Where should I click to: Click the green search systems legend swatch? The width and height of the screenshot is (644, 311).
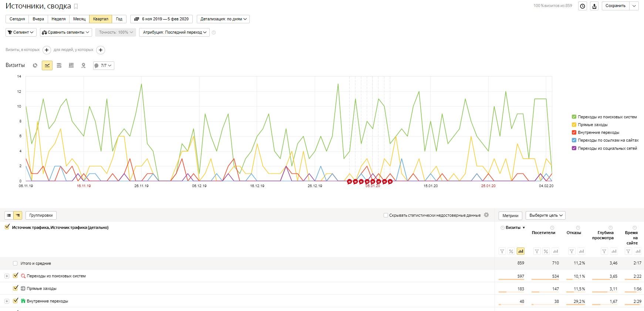pos(574,117)
